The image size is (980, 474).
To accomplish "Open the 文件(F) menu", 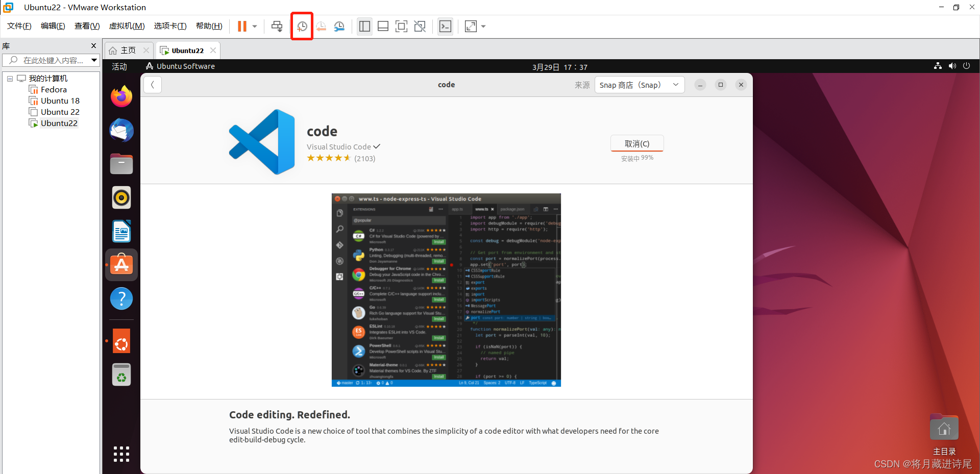I will coord(19,26).
